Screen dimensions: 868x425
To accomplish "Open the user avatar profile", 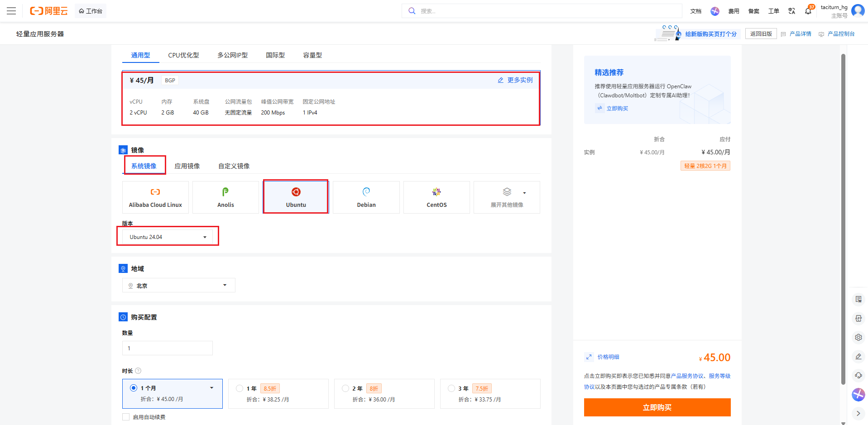I will click(858, 10).
